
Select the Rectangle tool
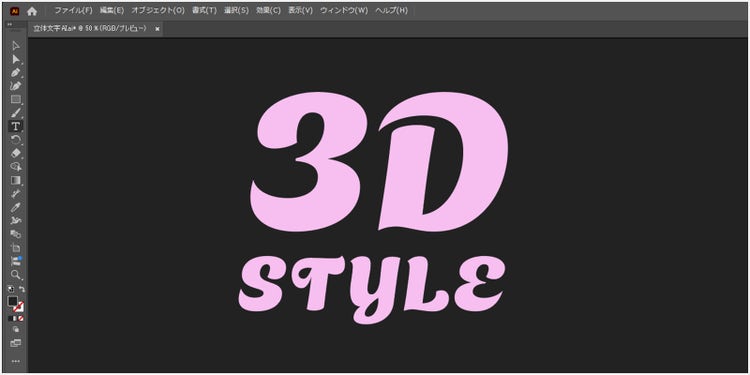coord(16,99)
